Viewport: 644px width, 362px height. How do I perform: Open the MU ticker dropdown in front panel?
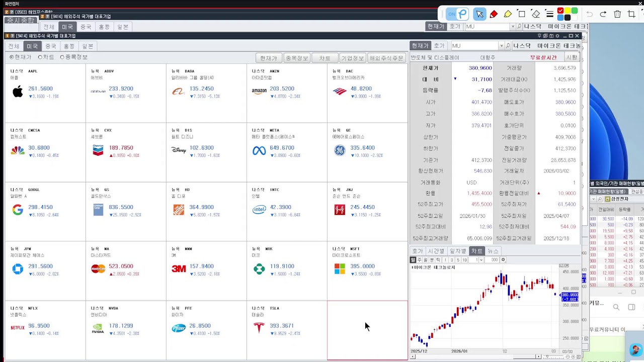[x=501, y=46]
